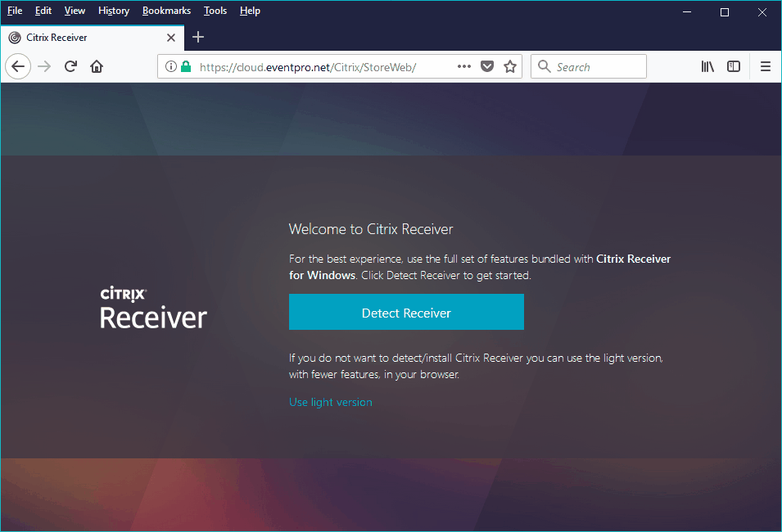
Task: Bookmark this page with the star
Action: (509, 66)
